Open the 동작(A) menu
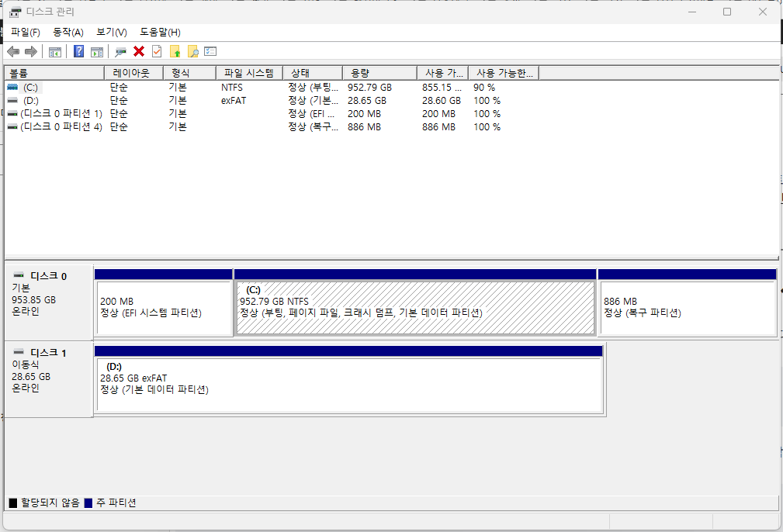This screenshot has height=532, width=783. (x=68, y=33)
